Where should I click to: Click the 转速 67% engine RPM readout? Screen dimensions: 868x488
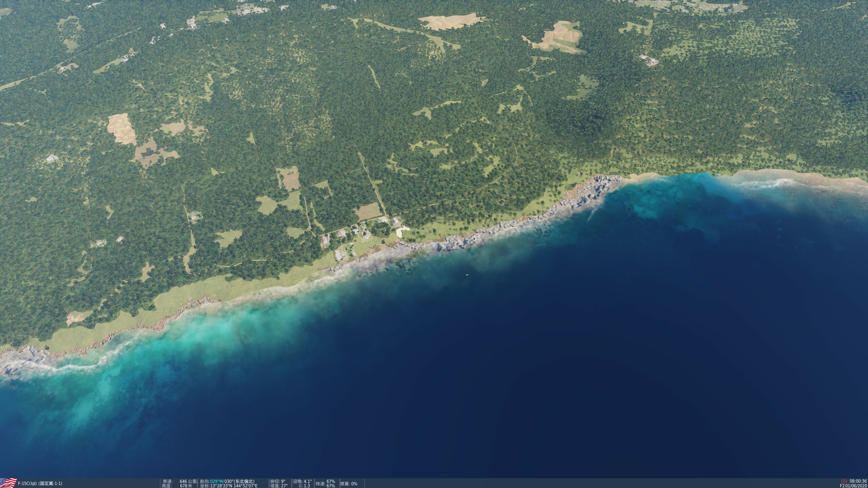(x=325, y=484)
